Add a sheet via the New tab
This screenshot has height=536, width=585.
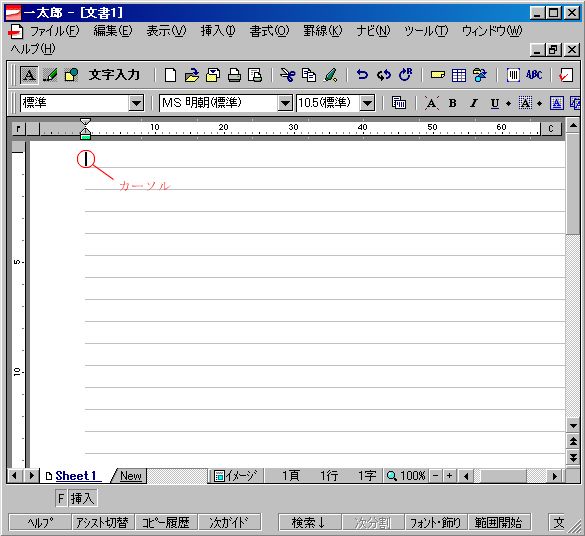pos(131,476)
